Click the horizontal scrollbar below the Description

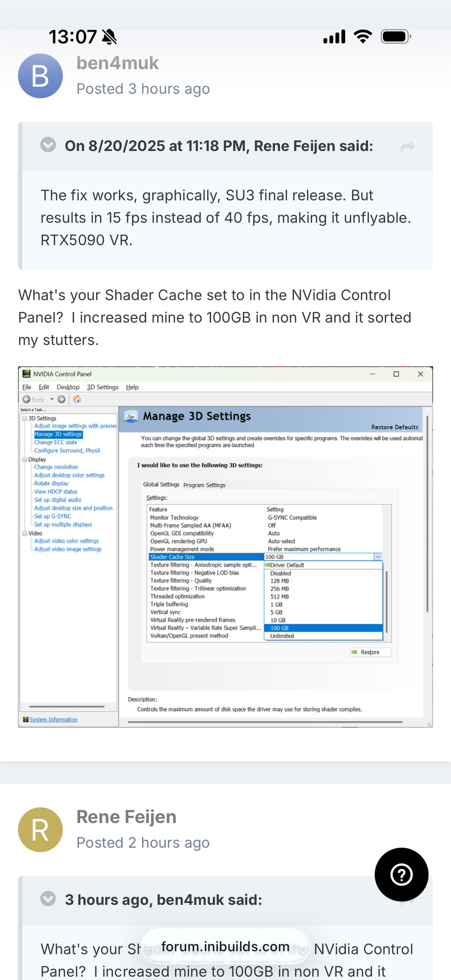click(265, 722)
